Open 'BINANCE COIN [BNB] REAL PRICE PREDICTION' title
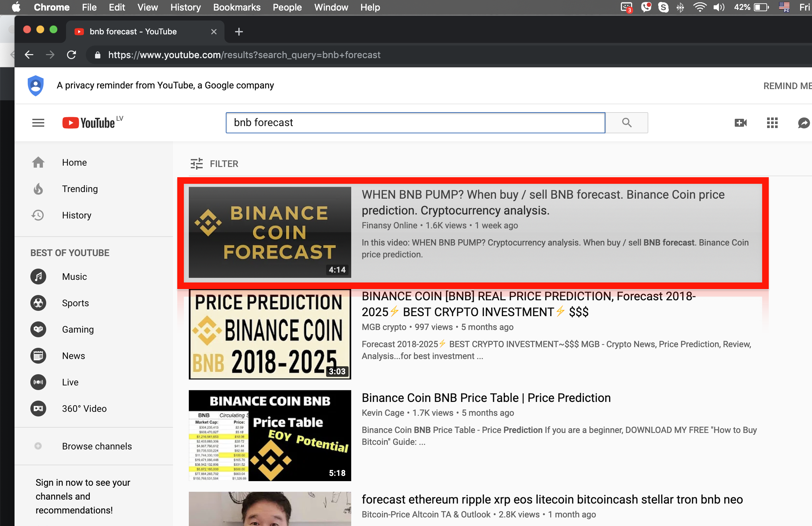The height and width of the screenshot is (526, 812). coord(528,304)
